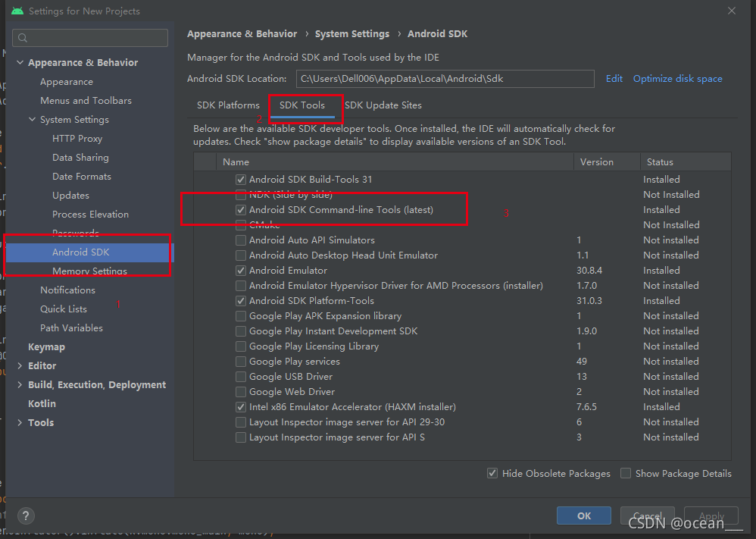Viewport: 756px width, 539px height.
Task: Switch to SDK Platforms tab
Action: point(228,105)
